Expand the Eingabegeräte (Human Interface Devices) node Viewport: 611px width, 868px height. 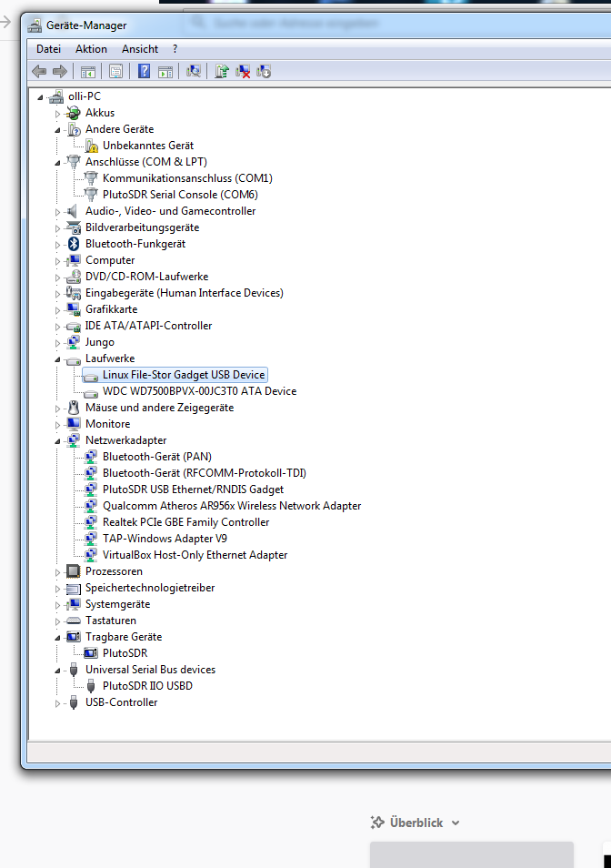pyautogui.click(x=57, y=293)
